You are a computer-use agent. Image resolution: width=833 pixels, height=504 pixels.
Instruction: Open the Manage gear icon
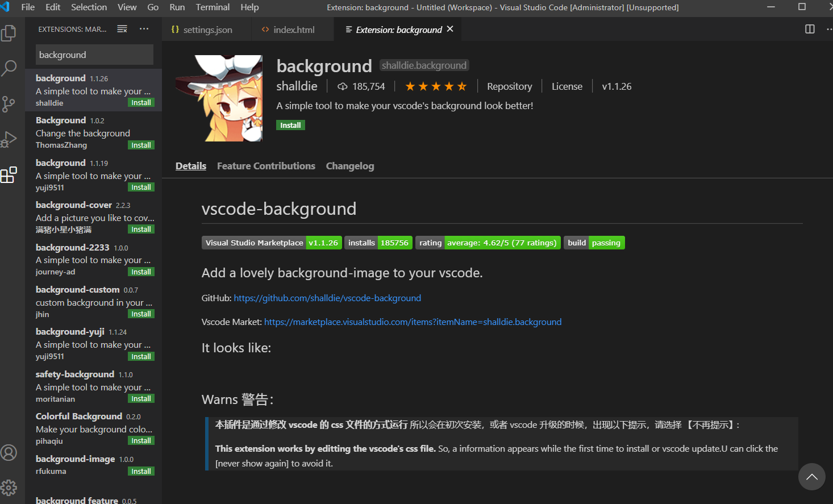click(9, 488)
